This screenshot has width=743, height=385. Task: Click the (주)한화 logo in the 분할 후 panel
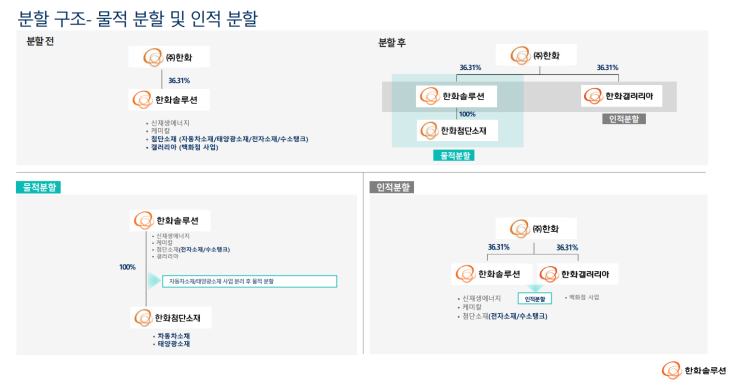coord(536,55)
